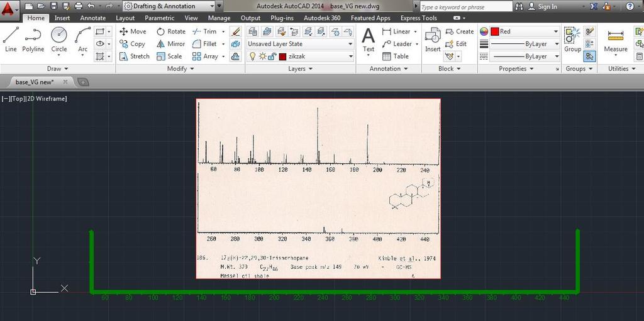This screenshot has height=321, width=644.
Task: Click the multiline Text tool
Action: click(368, 40)
